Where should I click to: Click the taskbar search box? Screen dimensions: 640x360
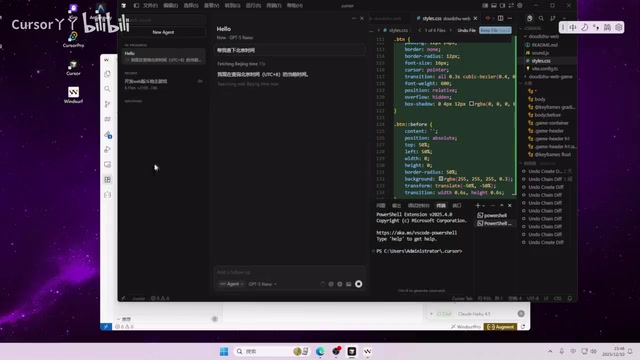[271, 351]
